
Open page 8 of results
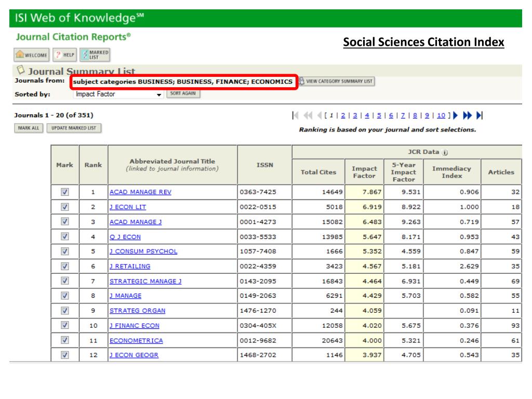coord(415,116)
